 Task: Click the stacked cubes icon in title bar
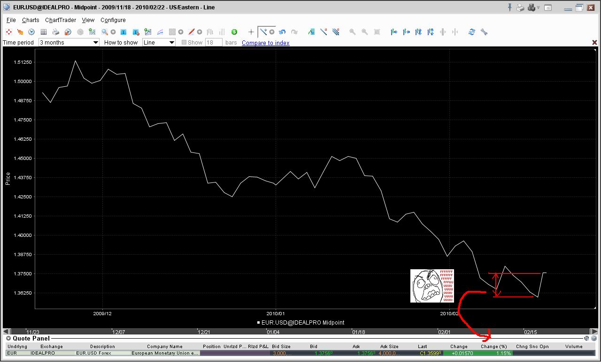532,8
